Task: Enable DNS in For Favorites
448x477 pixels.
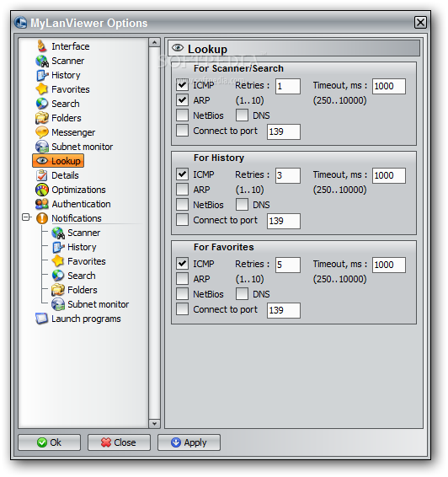Action: point(242,294)
